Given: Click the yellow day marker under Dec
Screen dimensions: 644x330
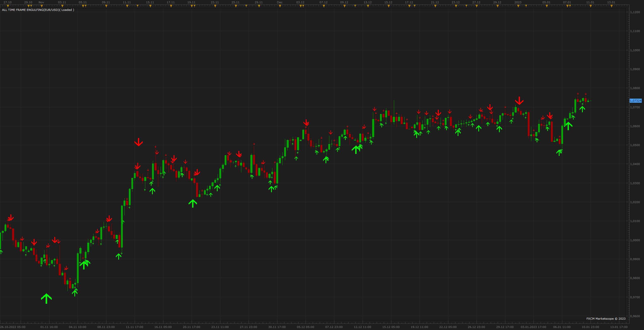Looking at the screenshot, I should point(280,6).
